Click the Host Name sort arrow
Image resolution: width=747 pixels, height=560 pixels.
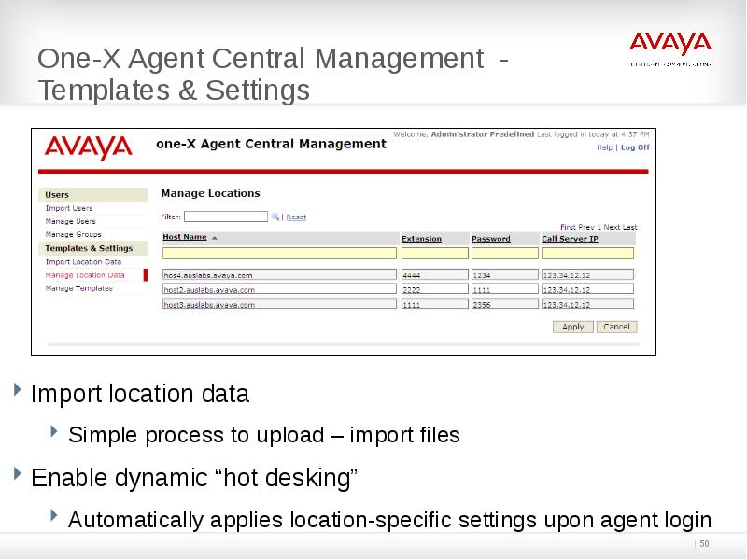coord(215,238)
